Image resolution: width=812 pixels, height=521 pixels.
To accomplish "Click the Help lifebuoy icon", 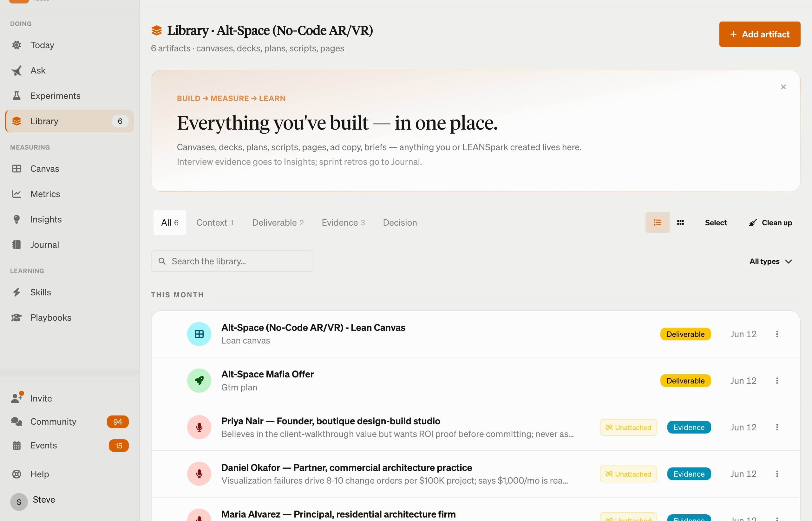I will 16,474.
